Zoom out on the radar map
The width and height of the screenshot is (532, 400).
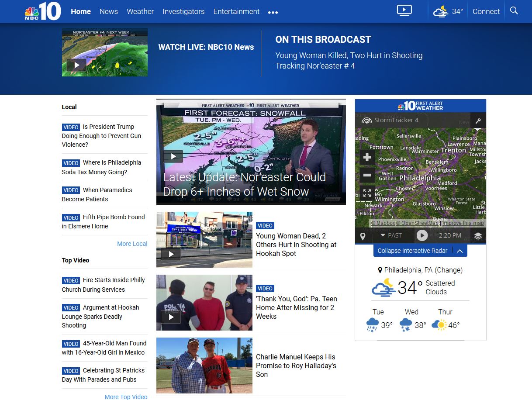tap(367, 176)
